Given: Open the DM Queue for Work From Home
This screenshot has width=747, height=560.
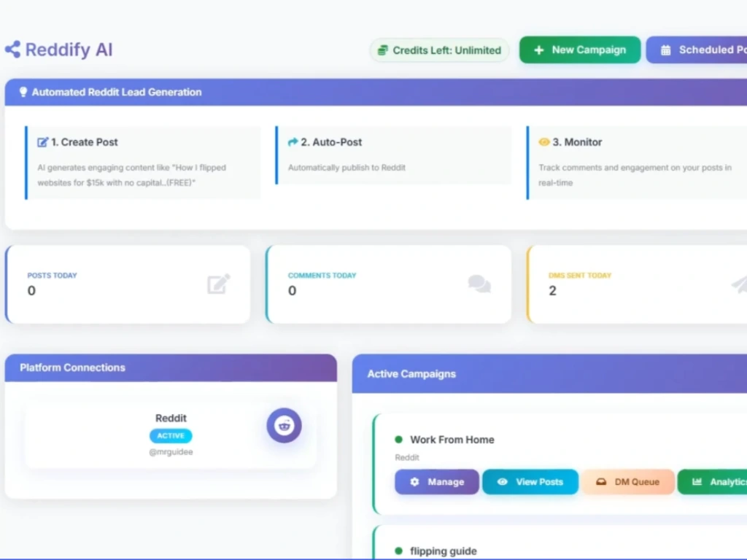Looking at the screenshot, I should (x=628, y=482).
